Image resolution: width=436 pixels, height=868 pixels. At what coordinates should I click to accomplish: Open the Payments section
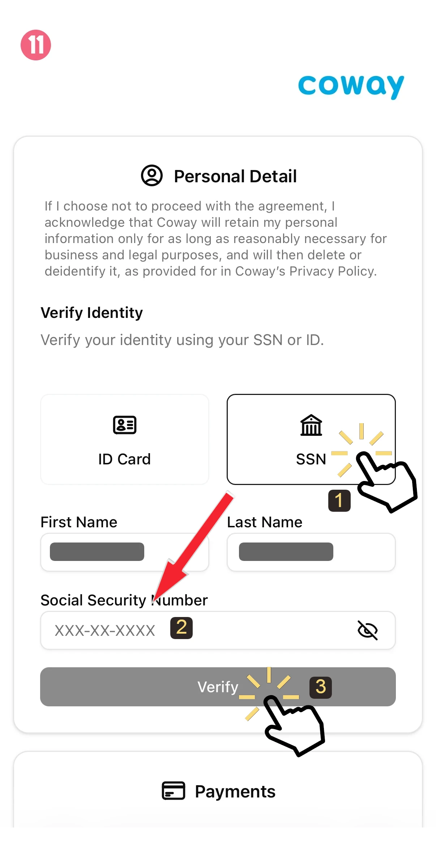[234, 792]
